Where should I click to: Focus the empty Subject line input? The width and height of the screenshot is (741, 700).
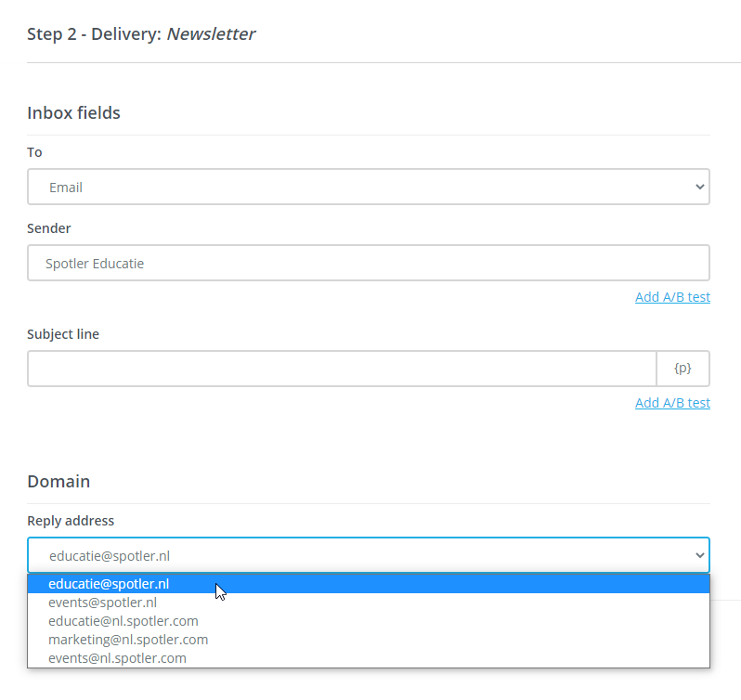point(342,369)
